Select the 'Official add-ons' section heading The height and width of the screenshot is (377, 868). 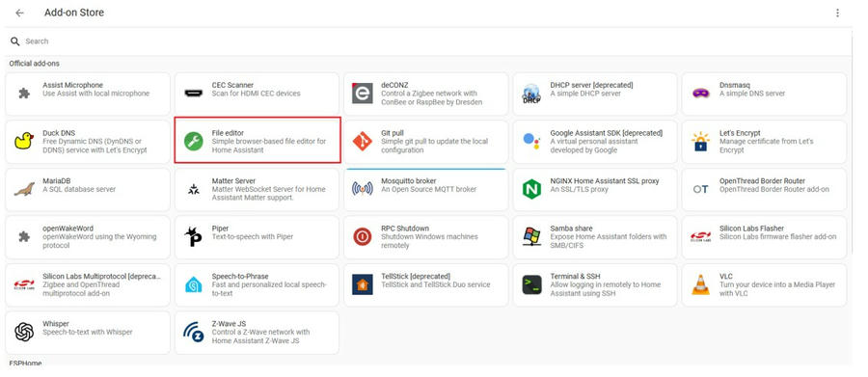35,64
